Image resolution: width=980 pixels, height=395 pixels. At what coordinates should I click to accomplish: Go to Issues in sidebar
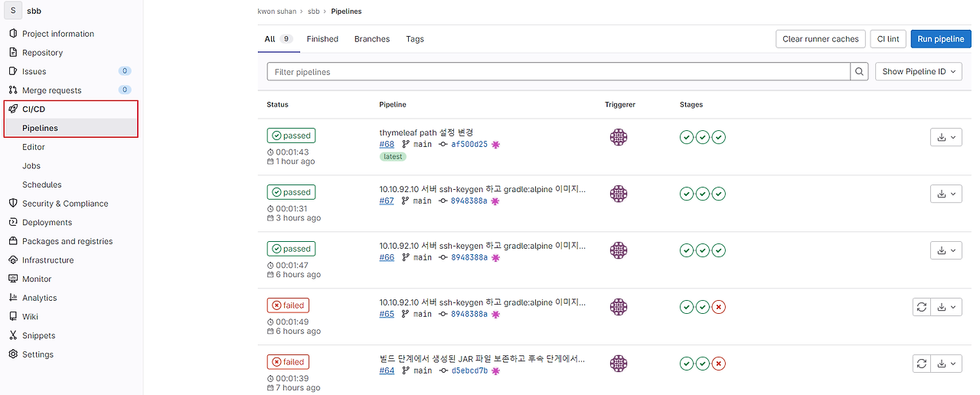[34, 71]
